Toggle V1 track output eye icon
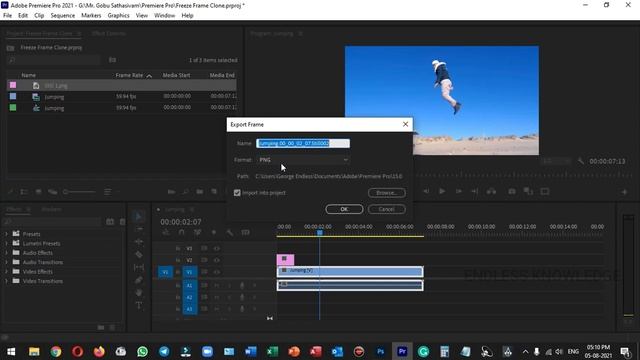The height and width of the screenshot is (360, 640). click(217, 272)
